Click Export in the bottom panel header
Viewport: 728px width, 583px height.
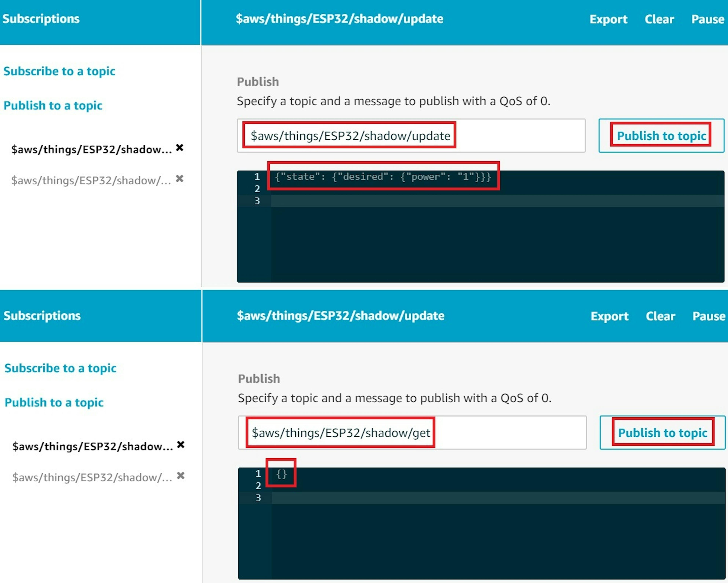pos(610,316)
